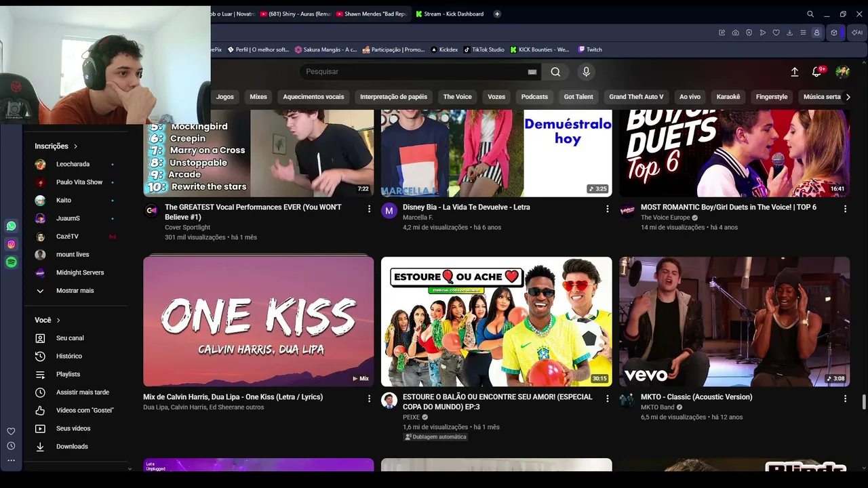Open the sidebar three-dots setup menu
Viewport: 868px width, 488px height.
click(11, 460)
